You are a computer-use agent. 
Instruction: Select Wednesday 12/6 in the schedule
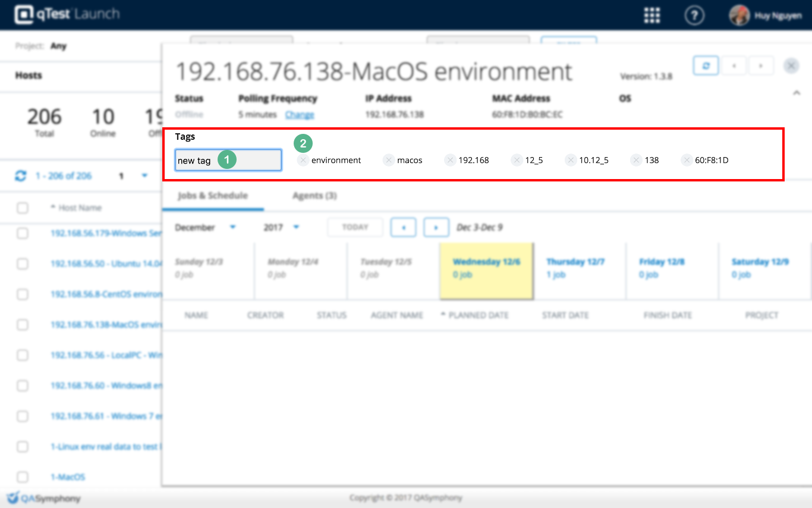click(486, 271)
